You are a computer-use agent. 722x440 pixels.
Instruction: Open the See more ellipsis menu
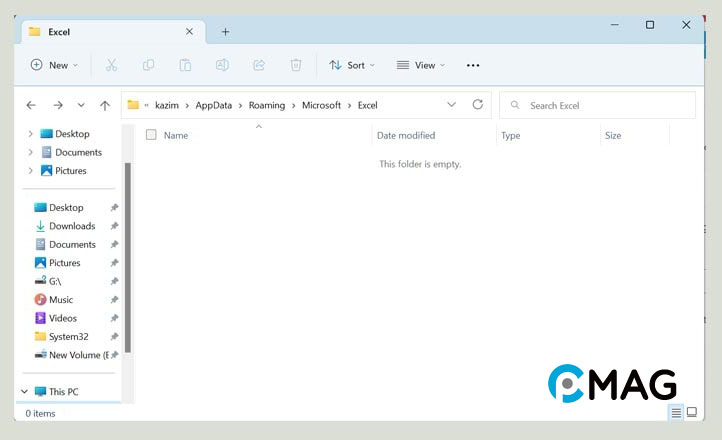473,65
